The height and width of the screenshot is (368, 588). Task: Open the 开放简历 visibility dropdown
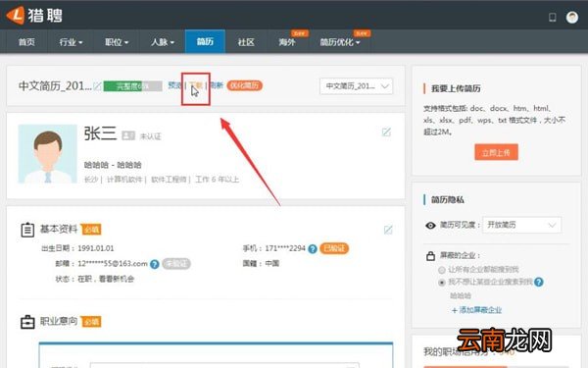521,225
